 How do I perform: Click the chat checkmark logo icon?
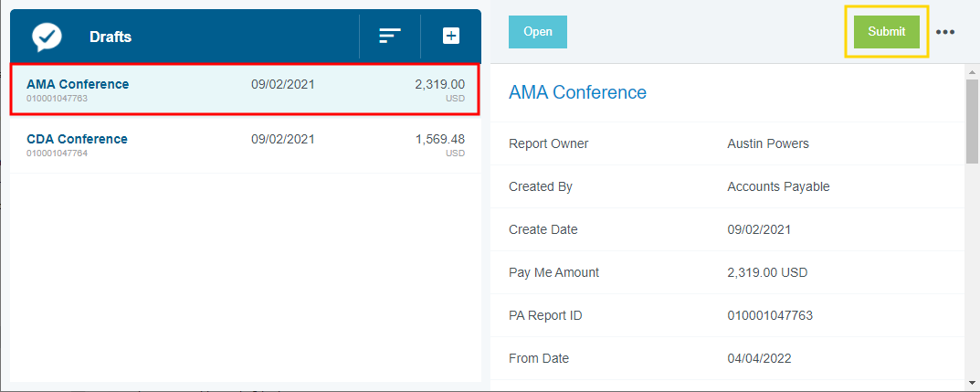[x=47, y=37]
